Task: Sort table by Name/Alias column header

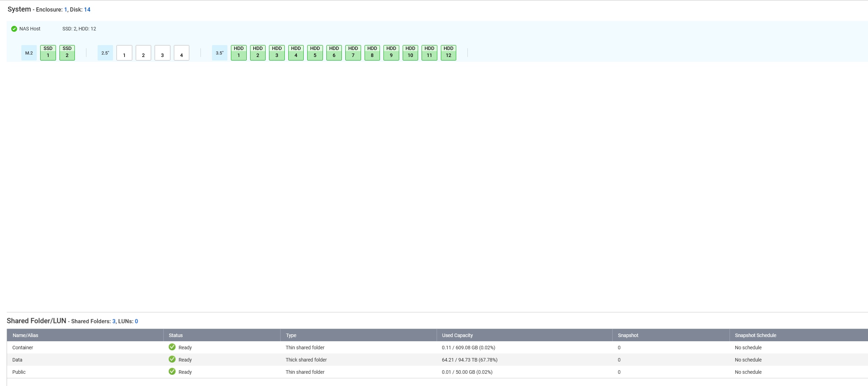Action: (26, 335)
